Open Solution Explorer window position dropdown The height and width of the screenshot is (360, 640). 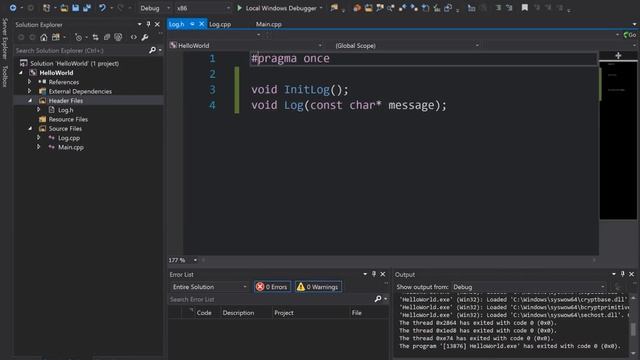(140, 24)
